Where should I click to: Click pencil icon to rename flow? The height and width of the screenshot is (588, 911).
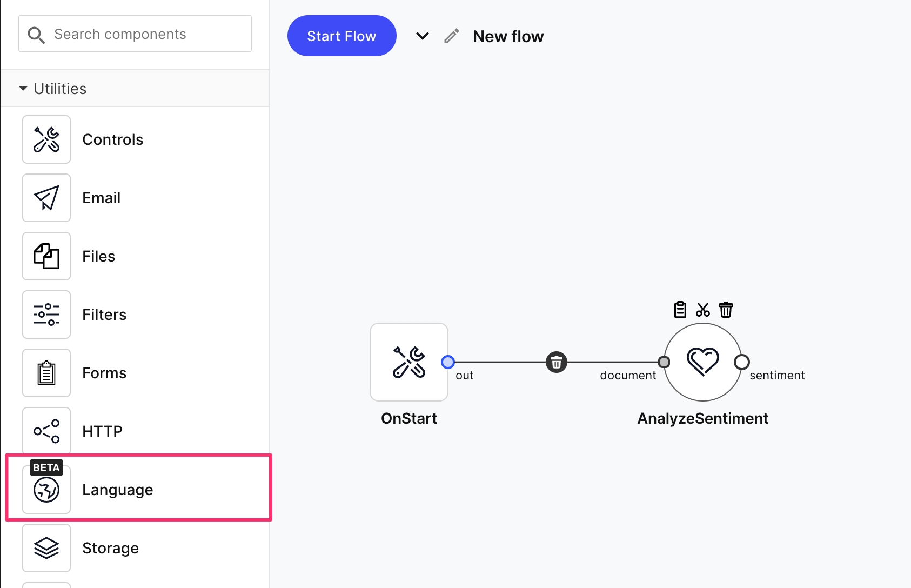coord(452,36)
